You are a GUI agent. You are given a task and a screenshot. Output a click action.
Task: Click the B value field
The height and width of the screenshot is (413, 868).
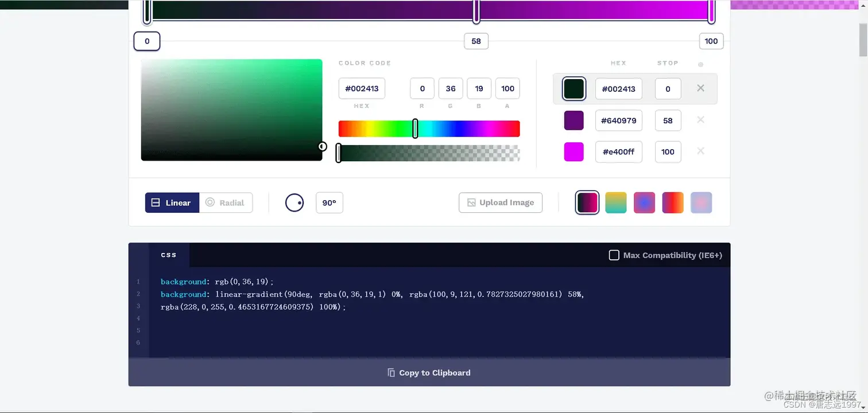pos(479,88)
